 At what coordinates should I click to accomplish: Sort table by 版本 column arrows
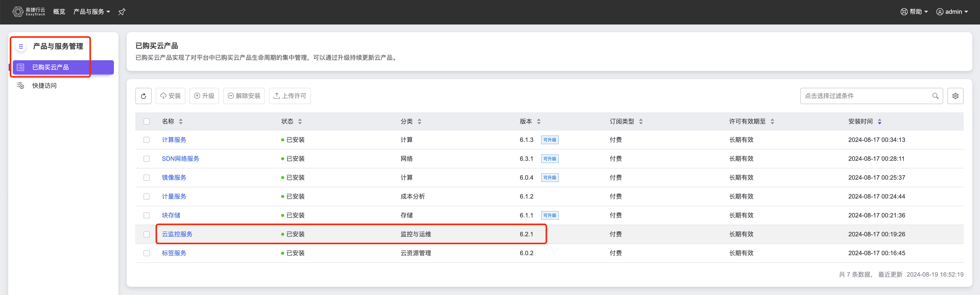538,122
